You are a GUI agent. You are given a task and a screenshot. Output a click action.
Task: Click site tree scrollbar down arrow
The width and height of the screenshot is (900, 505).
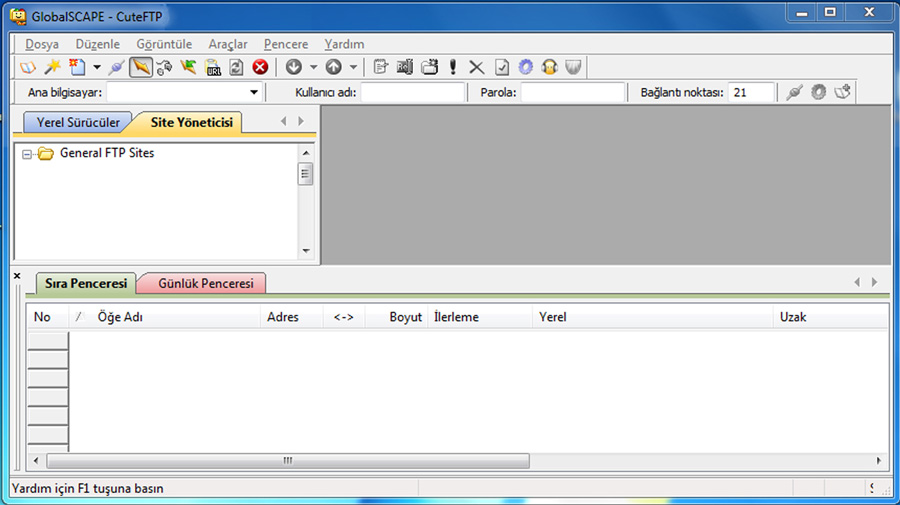(x=306, y=251)
